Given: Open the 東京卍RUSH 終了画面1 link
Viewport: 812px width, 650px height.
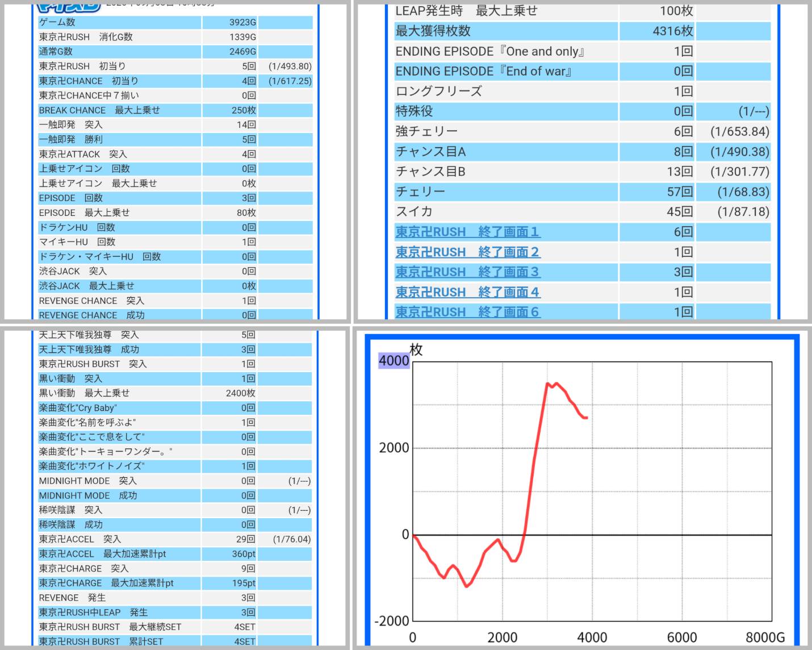Looking at the screenshot, I should [x=467, y=232].
